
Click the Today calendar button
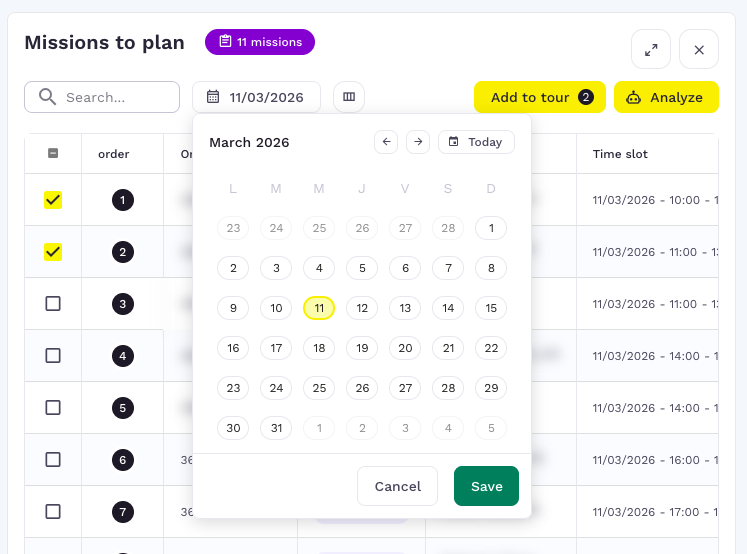click(476, 142)
